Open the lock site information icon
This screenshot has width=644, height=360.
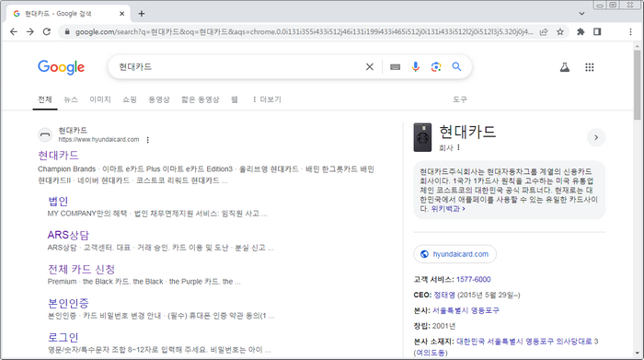point(67,31)
